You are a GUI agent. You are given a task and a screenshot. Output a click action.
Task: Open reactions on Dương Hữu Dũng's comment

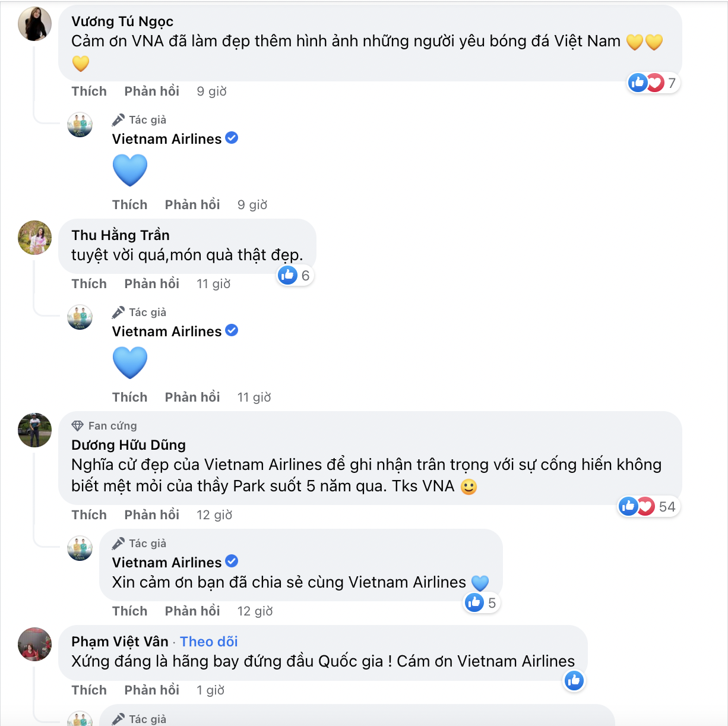click(648, 506)
